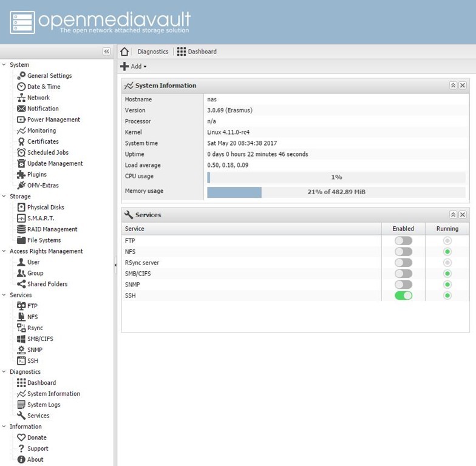The image size is (476, 466).
Task: Open Certificates page from sidebar
Action: (x=42, y=141)
